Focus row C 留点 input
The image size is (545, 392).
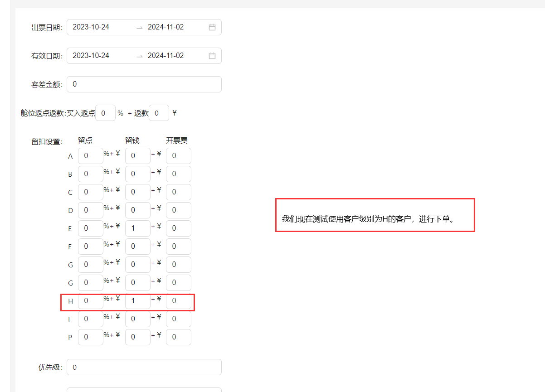point(91,192)
